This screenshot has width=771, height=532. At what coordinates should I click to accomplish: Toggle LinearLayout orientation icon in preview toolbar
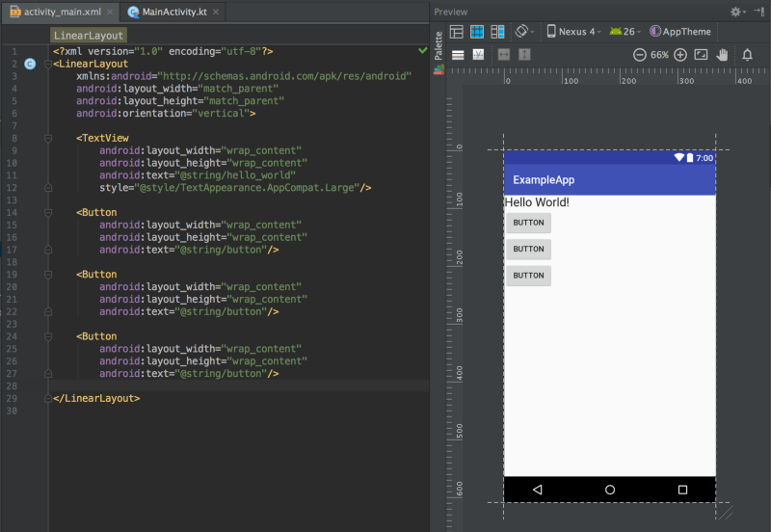coord(458,55)
